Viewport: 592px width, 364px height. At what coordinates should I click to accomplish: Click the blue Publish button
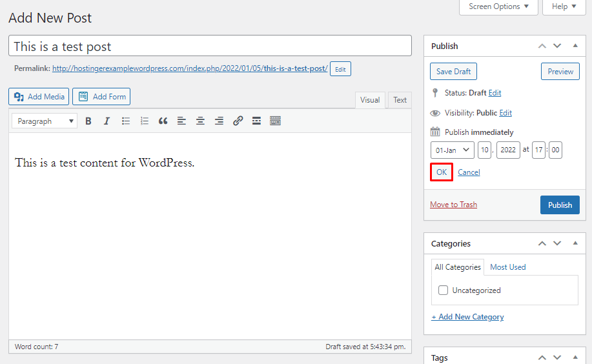(560, 205)
